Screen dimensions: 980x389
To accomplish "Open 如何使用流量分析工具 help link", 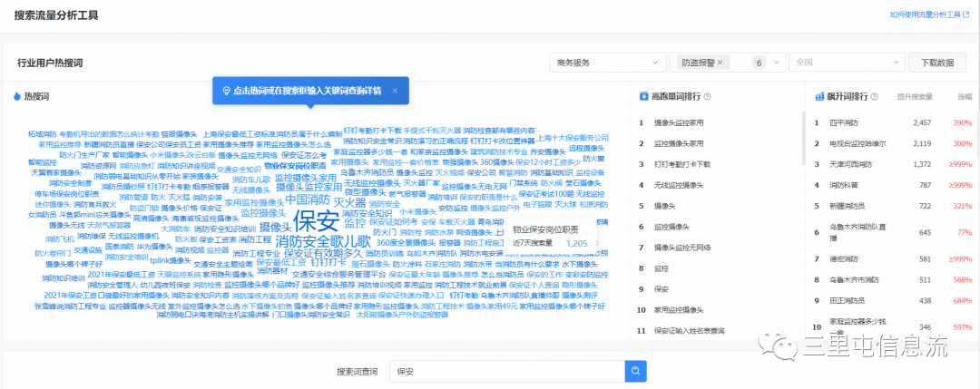I will [x=926, y=15].
